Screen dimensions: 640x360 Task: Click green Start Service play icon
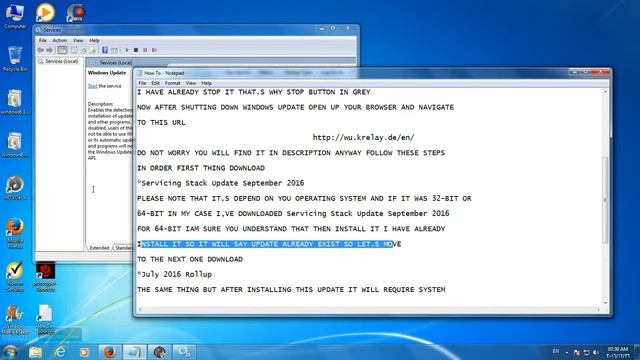(x=127, y=50)
